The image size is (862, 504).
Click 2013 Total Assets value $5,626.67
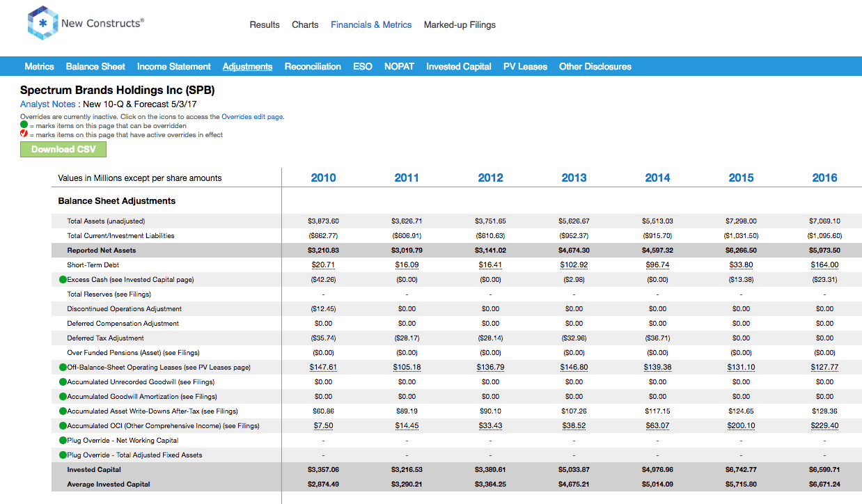pos(574,221)
